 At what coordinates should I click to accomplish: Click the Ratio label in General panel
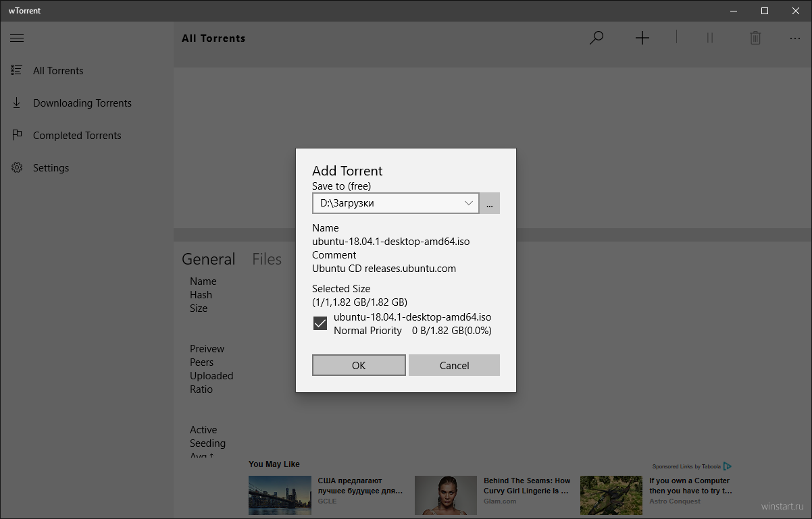point(201,389)
